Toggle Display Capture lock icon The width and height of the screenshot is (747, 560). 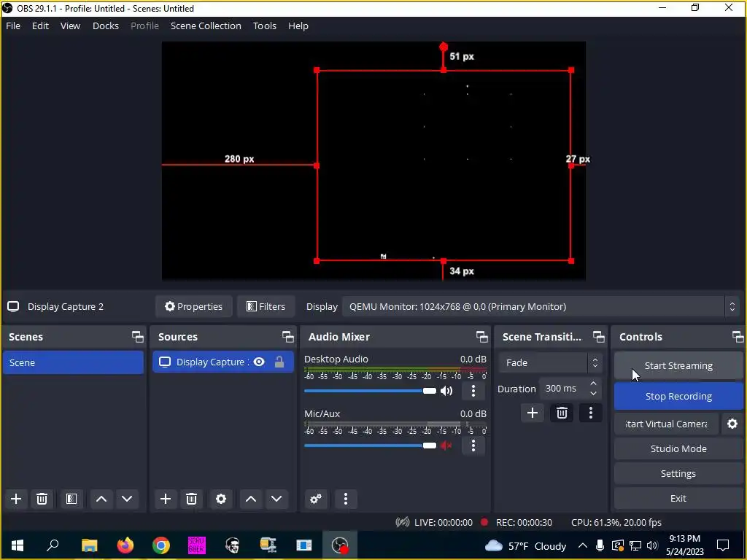(279, 362)
